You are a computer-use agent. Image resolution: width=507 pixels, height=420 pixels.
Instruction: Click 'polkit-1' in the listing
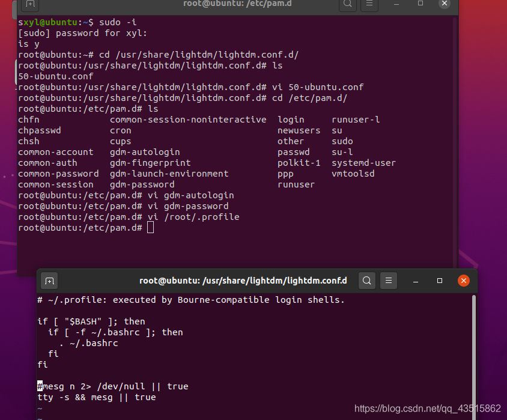[x=299, y=163]
